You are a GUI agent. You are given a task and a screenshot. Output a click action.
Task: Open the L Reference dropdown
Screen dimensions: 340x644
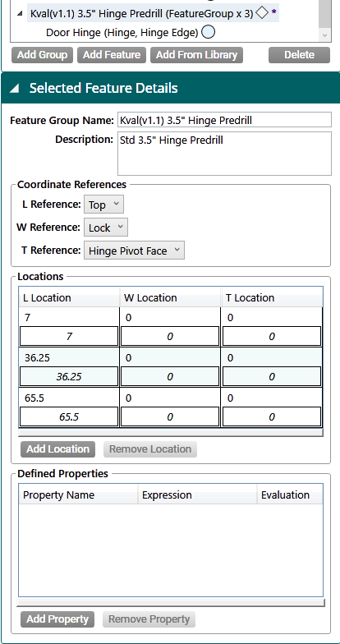(103, 205)
